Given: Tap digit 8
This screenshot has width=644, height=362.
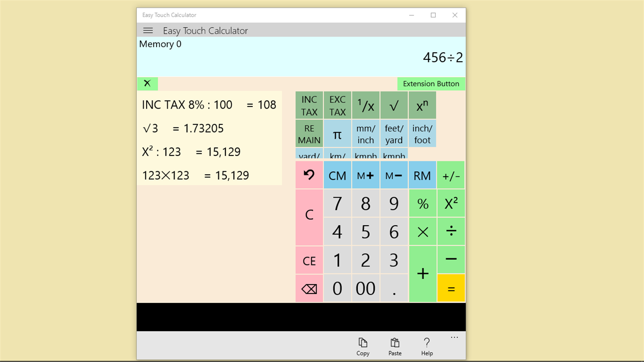Looking at the screenshot, I should pyautogui.click(x=366, y=203).
